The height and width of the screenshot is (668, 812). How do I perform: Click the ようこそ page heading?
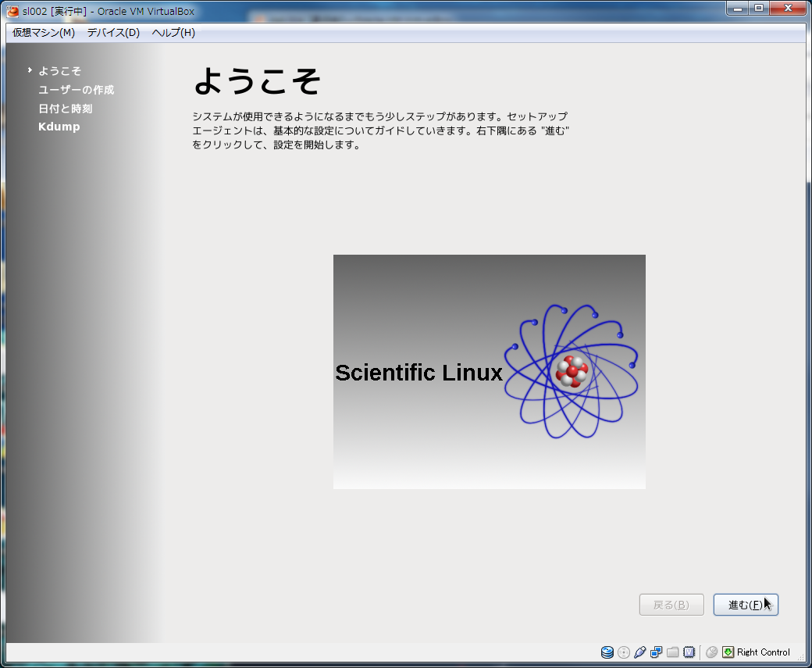pyautogui.click(x=258, y=81)
